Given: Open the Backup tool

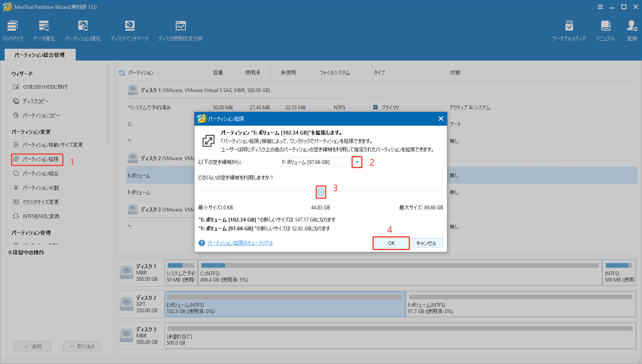Looking at the screenshot, I should (x=12, y=29).
